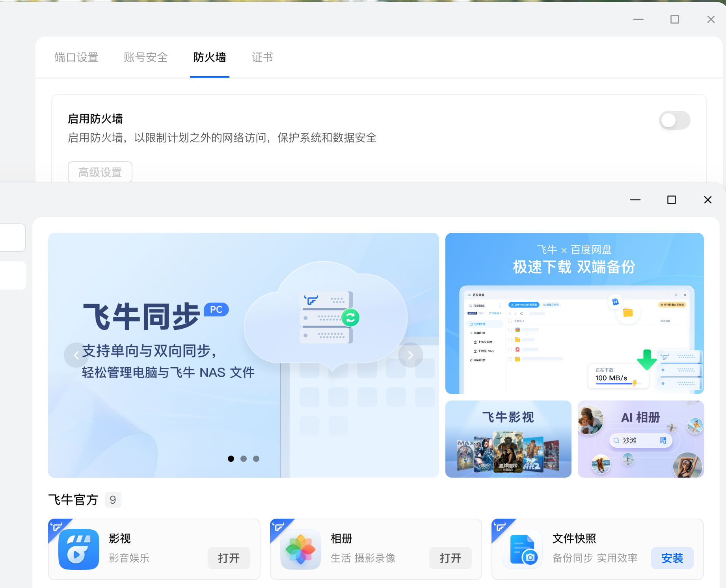Go to next carousel banner
This screenshot has width=726, height=588.
410,355
